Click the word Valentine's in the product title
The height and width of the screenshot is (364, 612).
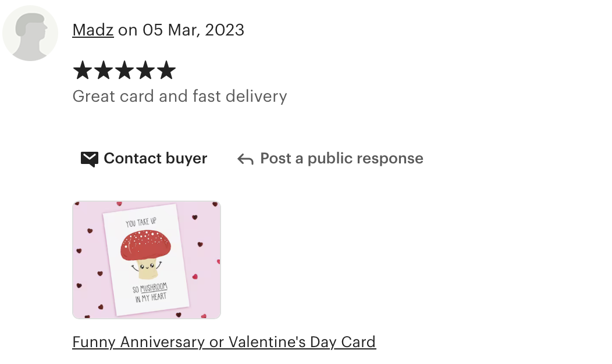pyautogui.click(x=268, y=342)
